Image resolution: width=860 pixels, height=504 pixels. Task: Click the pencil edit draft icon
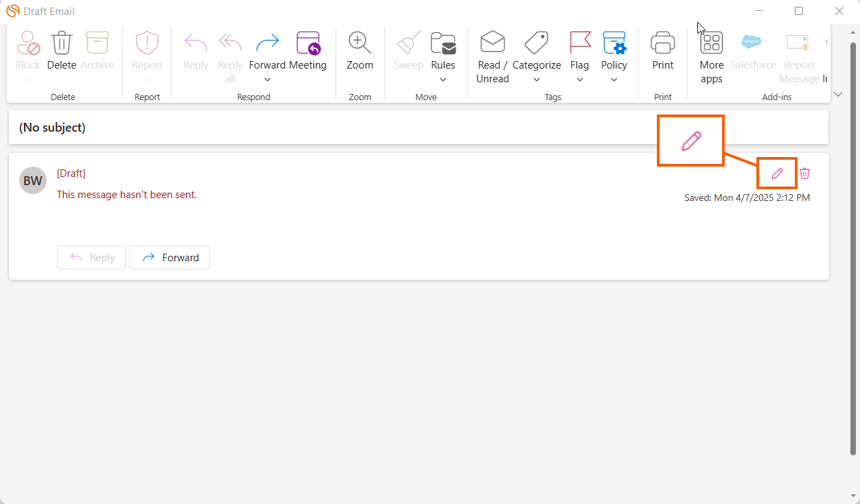click(x=777, y=173)
